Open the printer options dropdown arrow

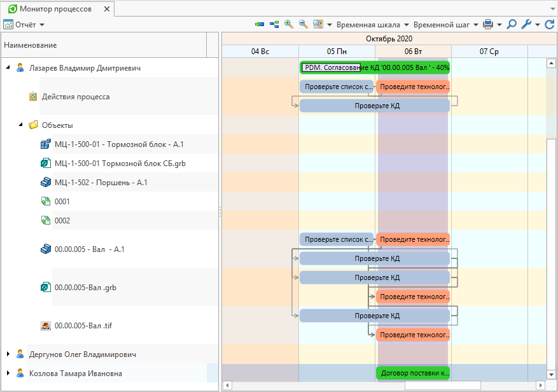(x=499, y=25)
